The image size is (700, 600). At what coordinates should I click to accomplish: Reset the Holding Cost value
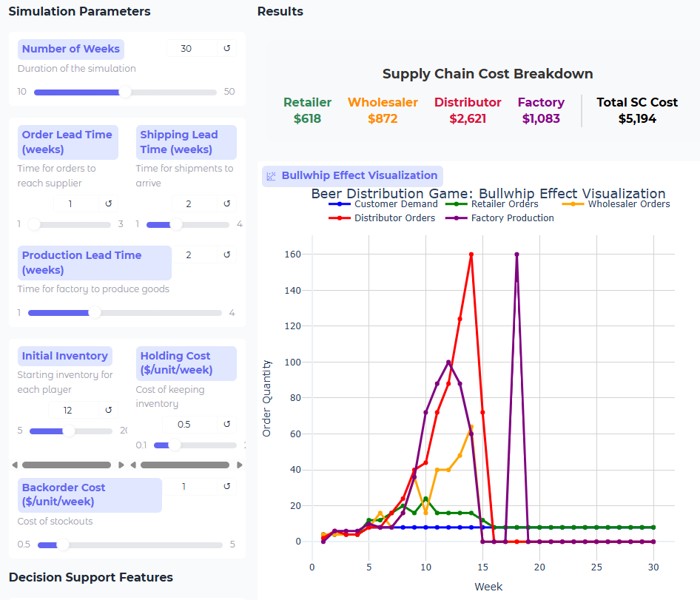tap(226, 424)
